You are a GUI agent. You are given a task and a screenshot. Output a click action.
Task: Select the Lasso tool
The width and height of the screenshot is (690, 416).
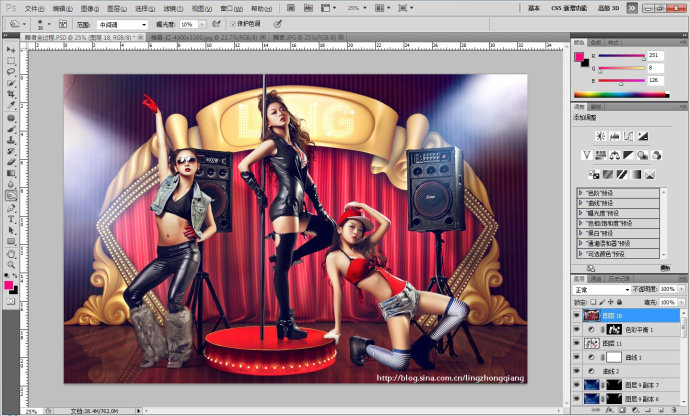tap(11, 71)
